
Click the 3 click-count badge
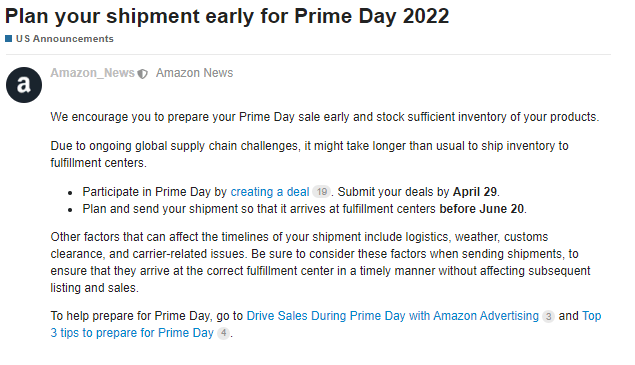(x=548, y=316)
